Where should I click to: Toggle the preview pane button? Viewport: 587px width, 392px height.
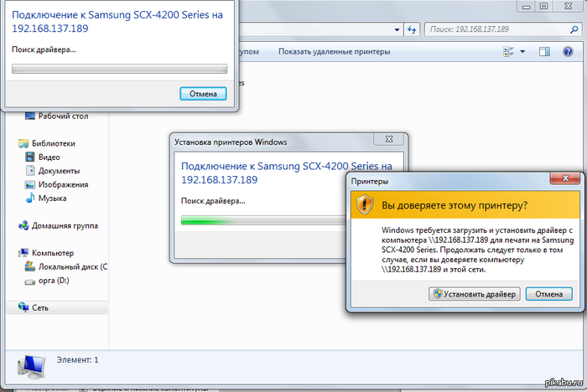545,52
